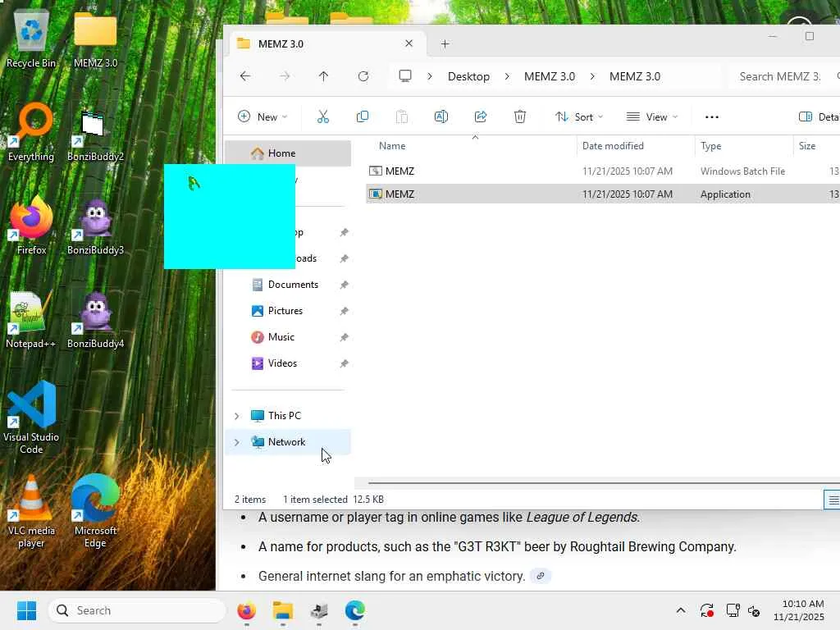Open the New item dropdown
The height and width of the screenshot is (630, 840).
(262, 116)
